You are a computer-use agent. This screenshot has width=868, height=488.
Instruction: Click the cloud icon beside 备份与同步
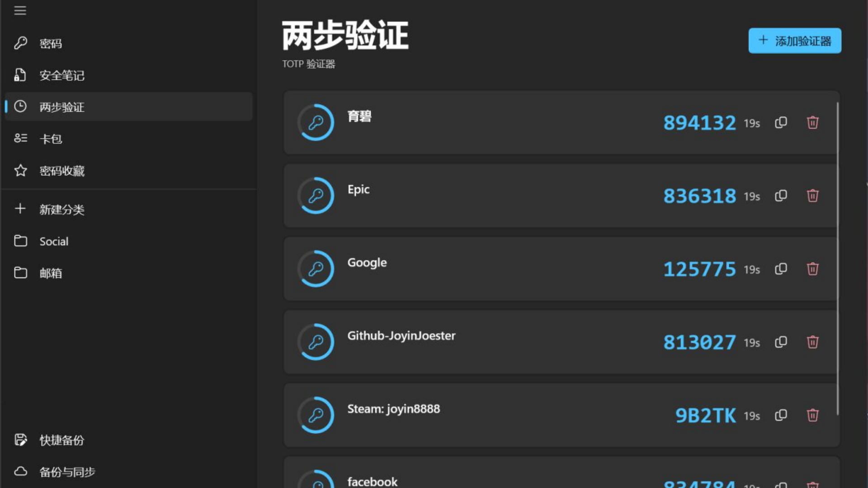(20, 471)
